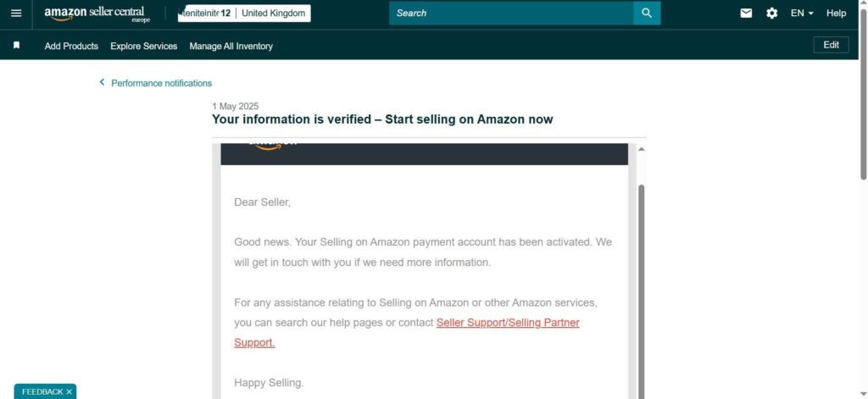Select the Add Products menu item
The width and height of the screenshot is (868, 399).
(71, 46)
